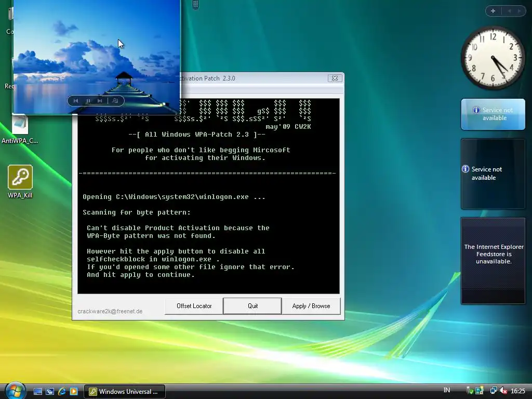The image size is (532, 399).
Task: Click the gadget drag handle above the desktop
Action: pyautogui.click(x=195, y=4)
